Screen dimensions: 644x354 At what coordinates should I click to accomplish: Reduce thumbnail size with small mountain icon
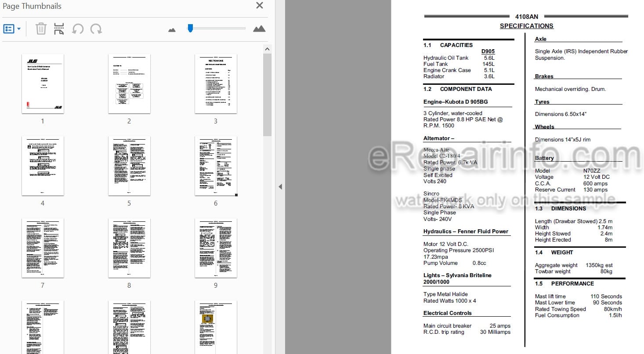coord(172,30)
